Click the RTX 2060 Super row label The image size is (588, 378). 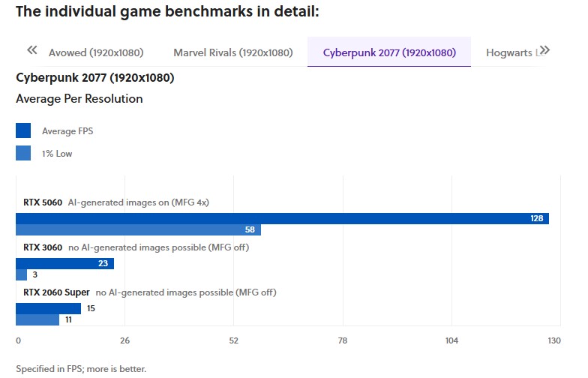point(57,292)
